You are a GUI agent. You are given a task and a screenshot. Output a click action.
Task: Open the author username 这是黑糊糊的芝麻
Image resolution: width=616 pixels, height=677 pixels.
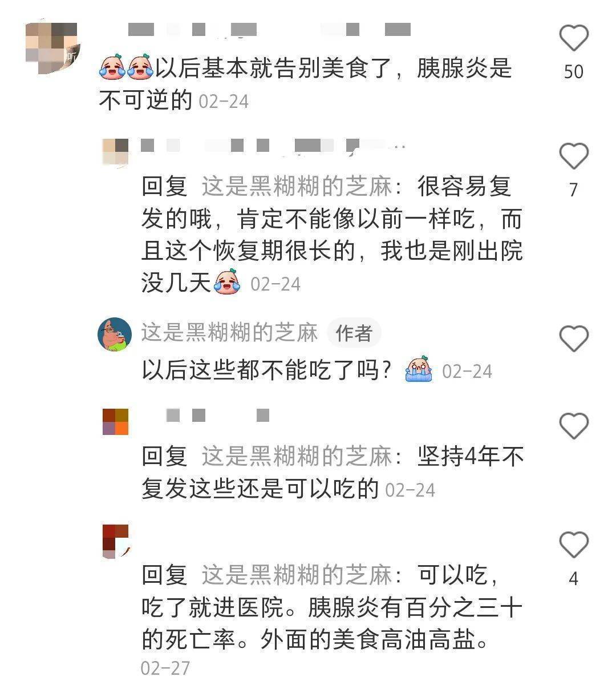coord(229,332)
